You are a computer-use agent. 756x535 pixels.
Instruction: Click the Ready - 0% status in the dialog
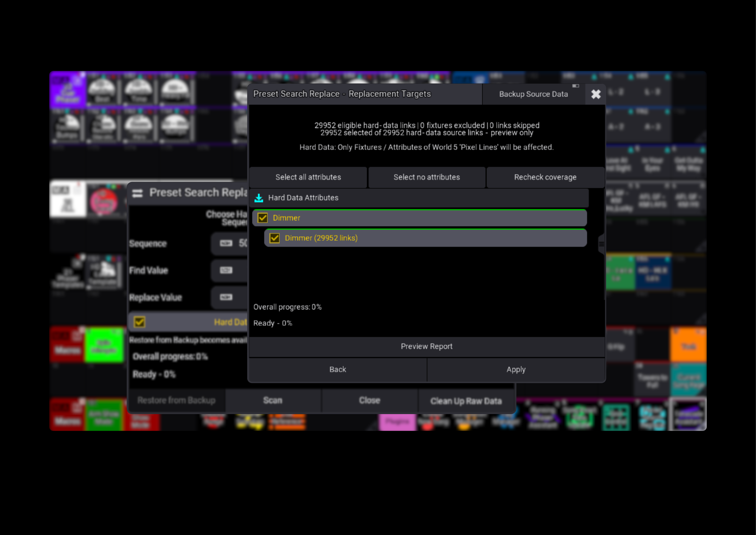click(x=273, y=323)
